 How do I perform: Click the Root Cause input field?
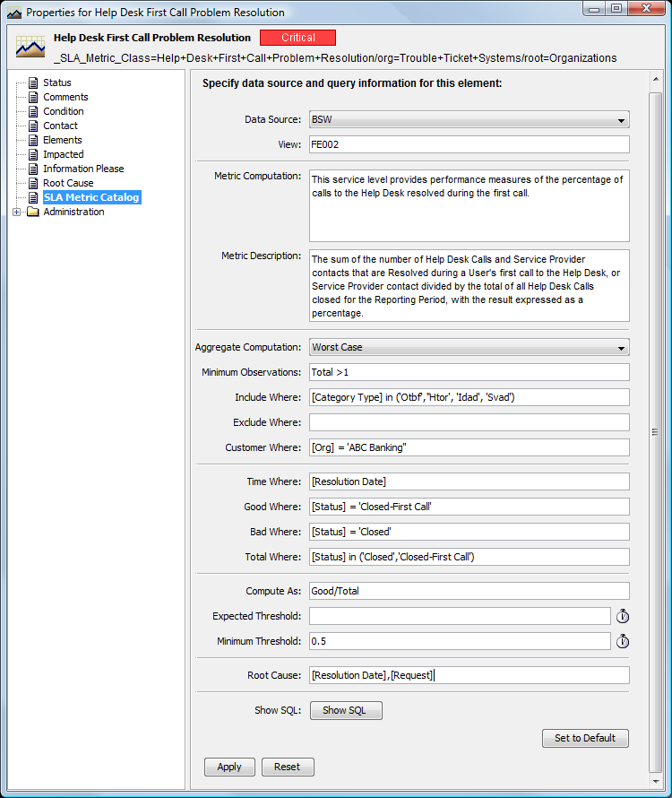coord(469,675)
